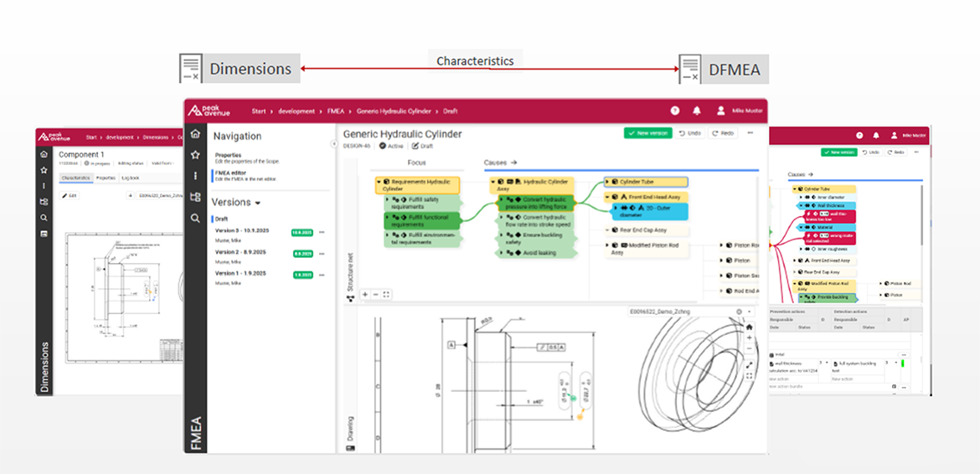980x474 pixels.
Task: Click the green New version button
Action: [x=647, y=133]
